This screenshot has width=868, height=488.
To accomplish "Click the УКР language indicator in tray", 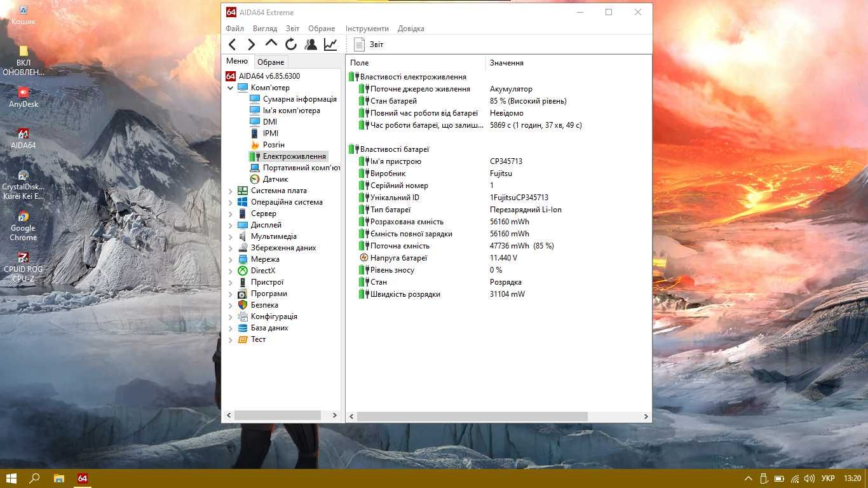I will (x=828, y=478).
